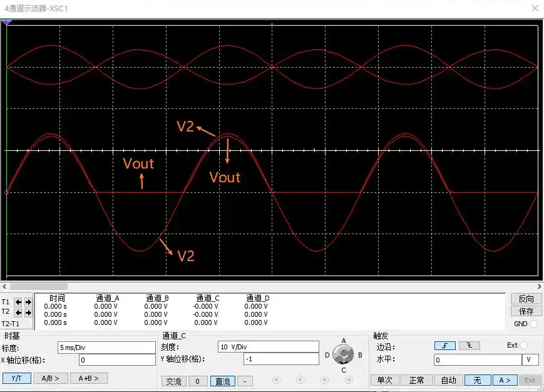Click the 触发 section title
Viewport: 544px width, 392px height.
click(381, 336)
